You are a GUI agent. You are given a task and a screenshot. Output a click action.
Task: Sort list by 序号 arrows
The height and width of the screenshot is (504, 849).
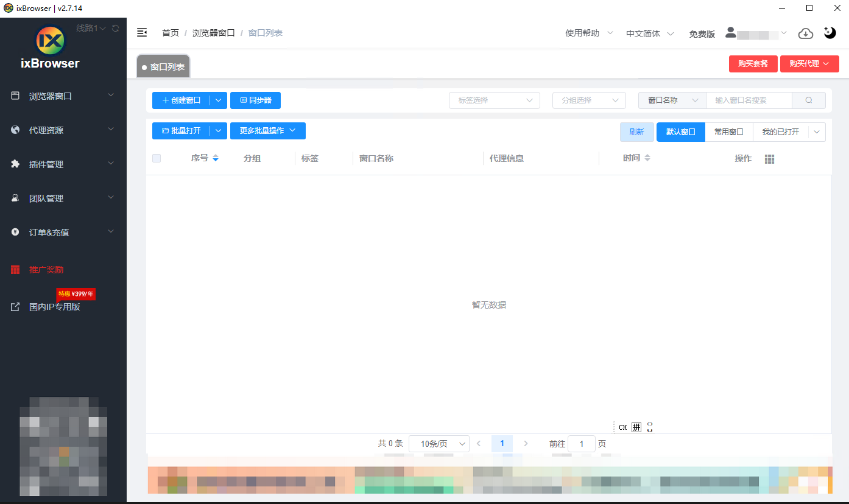click(x=216, y=158)
